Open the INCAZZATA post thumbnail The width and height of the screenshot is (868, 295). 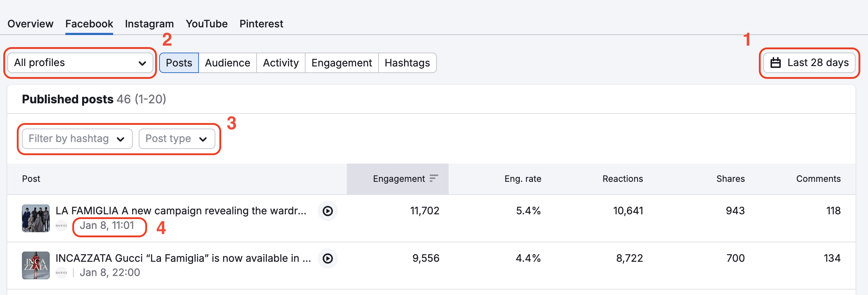[x=36, y=265]
